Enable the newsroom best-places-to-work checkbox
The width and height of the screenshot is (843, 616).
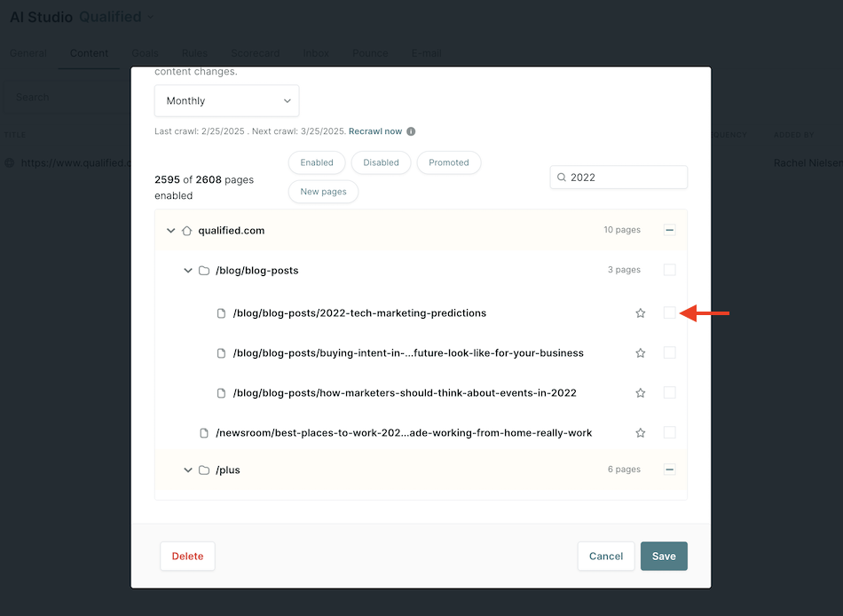point(669,432)
